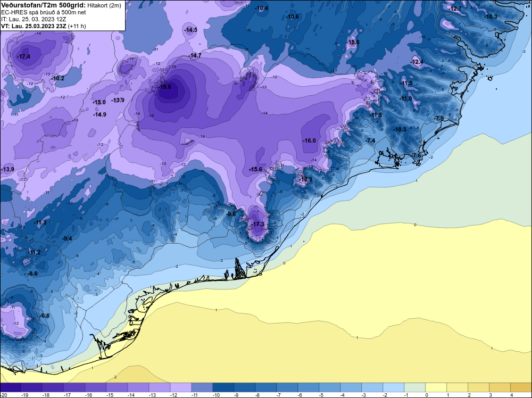Click yellow legend swatch between 0 and 1
This screenshot has width=532, height=398.
point(436,387)
